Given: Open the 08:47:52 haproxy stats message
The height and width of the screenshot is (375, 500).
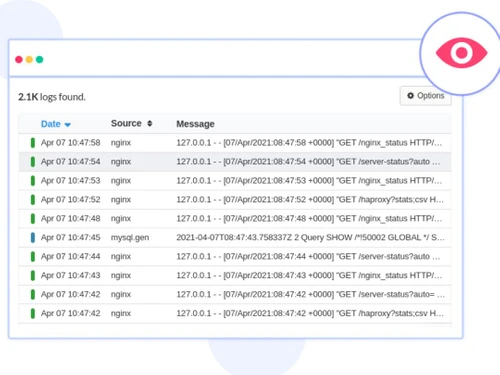Looking at the screenshot, I should pos(310,200).
